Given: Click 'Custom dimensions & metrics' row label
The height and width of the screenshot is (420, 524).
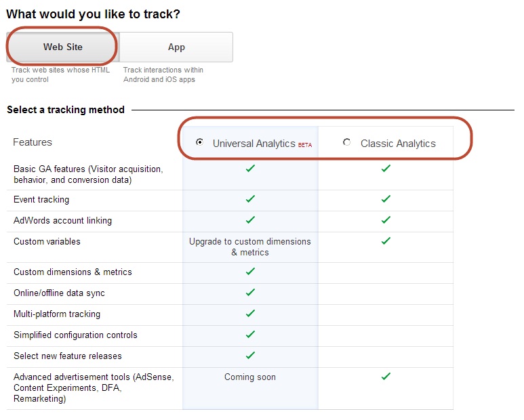Looking at the screenshot, I should click(x=73, y=272).
